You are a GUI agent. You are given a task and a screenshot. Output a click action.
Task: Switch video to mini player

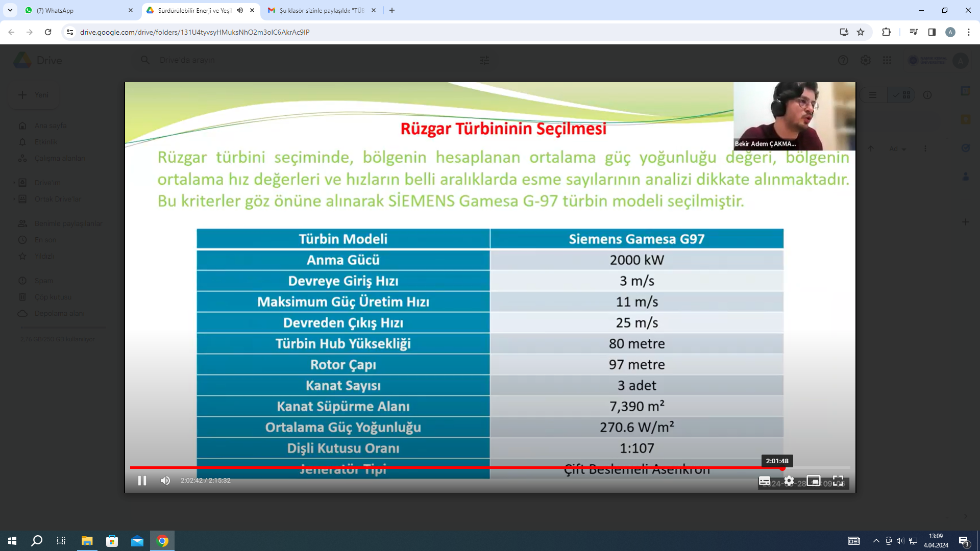pos(814,481)
